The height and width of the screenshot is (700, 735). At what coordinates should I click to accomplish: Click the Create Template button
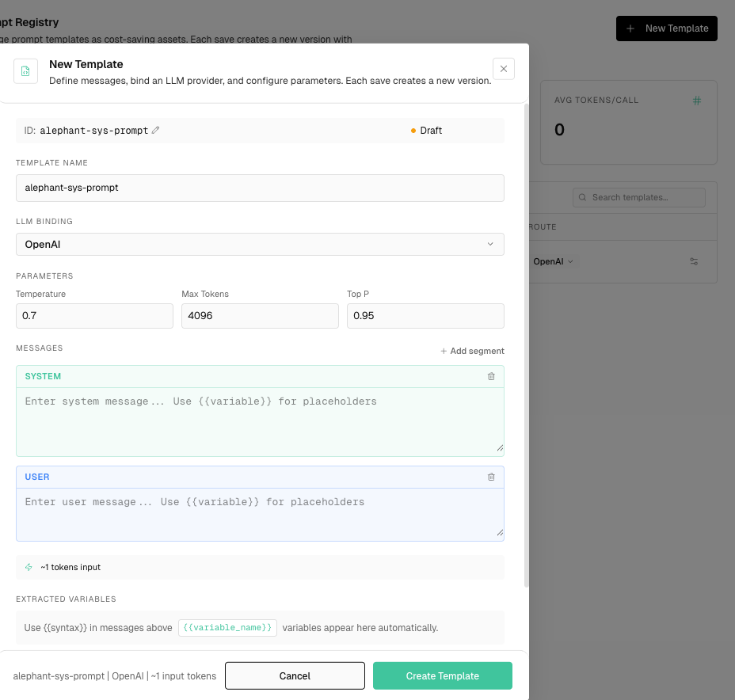coord(443,675)
